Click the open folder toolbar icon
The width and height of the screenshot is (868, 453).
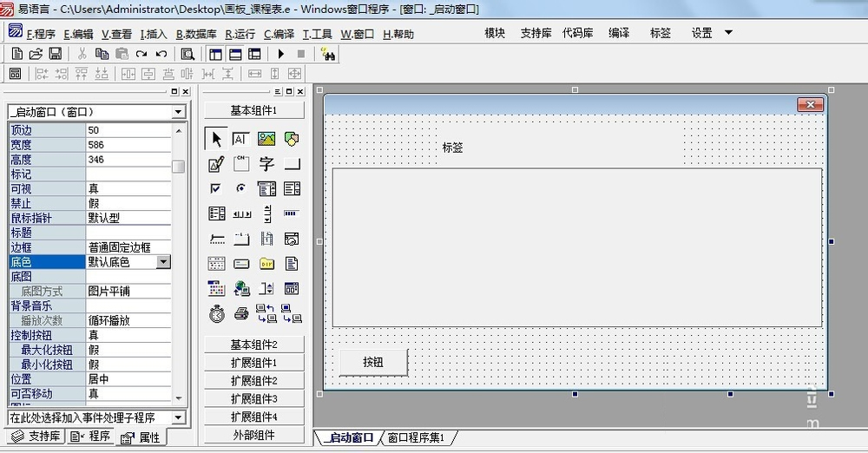[x=36, y=54]
